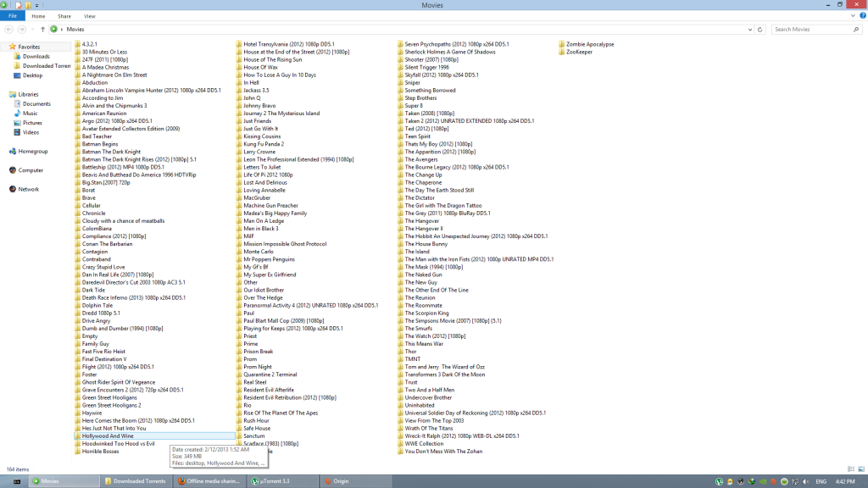Screen dimensions: 868x488
Task: Select Libraries in navigation pane
Action: pyautogui.click(x=28, y=95)
